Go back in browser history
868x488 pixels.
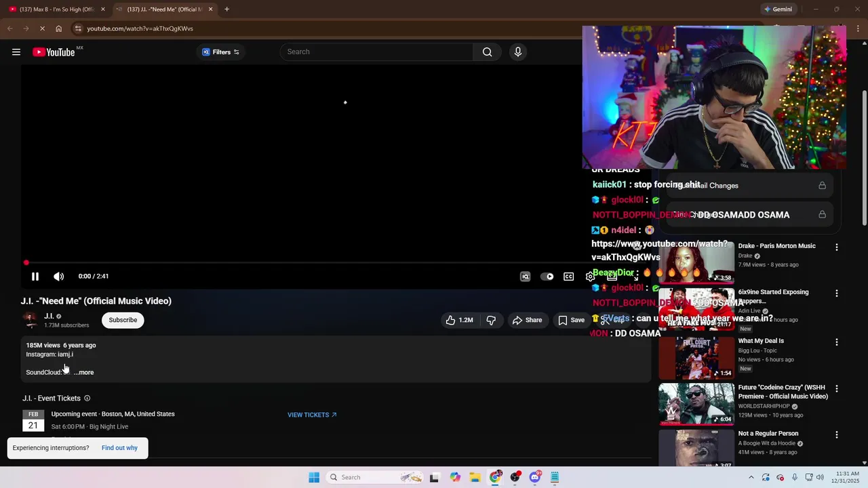point(9,28)
